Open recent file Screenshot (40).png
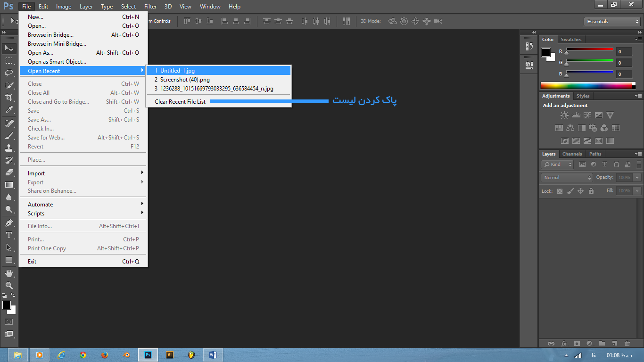This screenshot has width=644, height=362. click(219, 80)
